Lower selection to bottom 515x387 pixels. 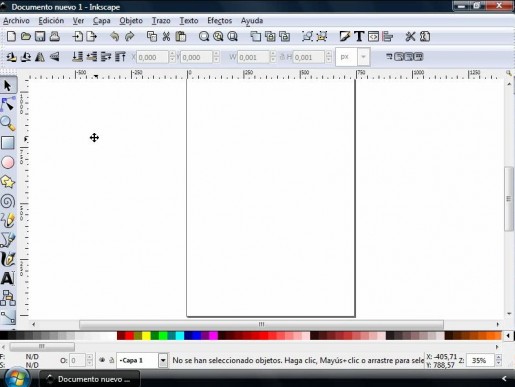(x=77, y=57)
